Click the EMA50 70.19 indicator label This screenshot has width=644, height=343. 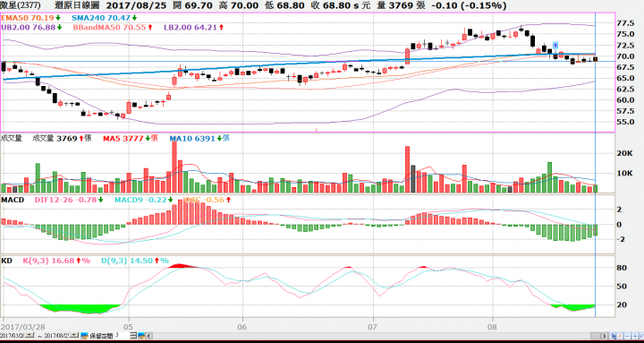pyautogui.click(x=28, y=18)
